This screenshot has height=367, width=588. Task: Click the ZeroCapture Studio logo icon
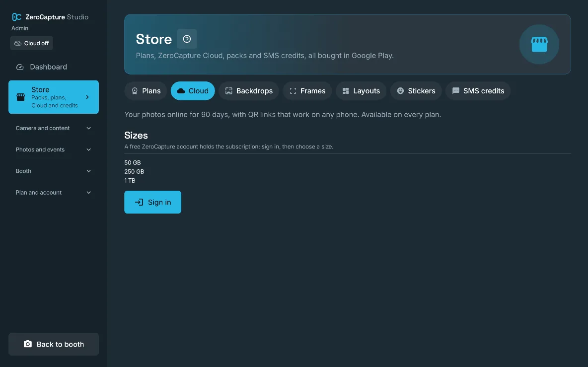click(x=16, y=17)
